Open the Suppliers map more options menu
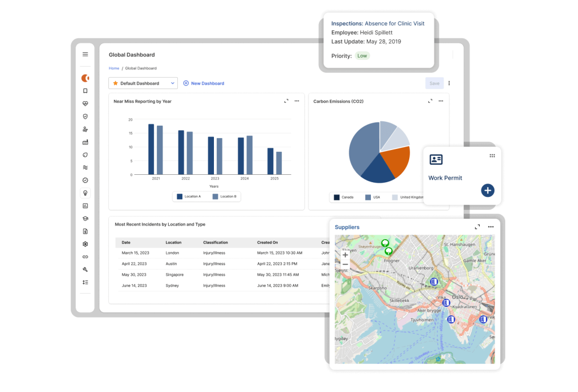This screenshot has width=578, height=392. [x=491, y=227]
